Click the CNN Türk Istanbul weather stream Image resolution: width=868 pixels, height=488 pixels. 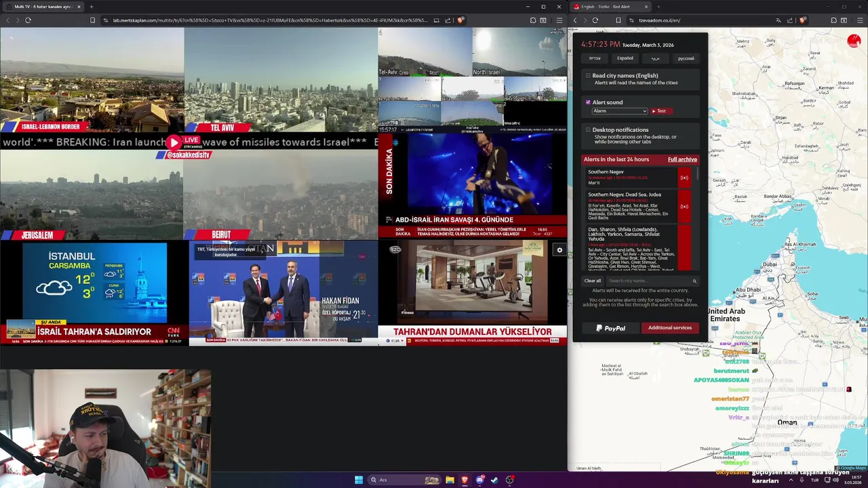[94, 293]
